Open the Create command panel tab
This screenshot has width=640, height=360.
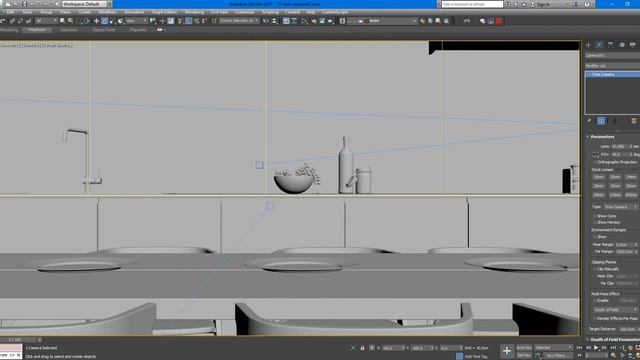(x=588, y=45)
